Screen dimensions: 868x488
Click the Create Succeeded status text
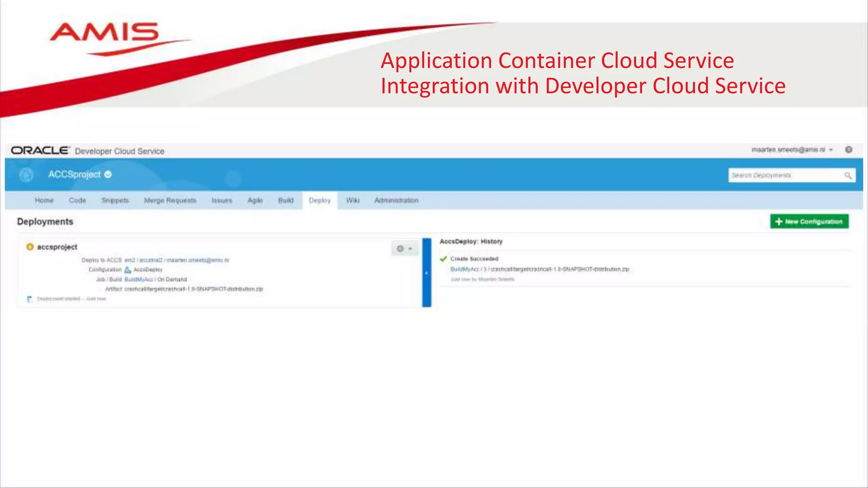click(x=474, y=259)
